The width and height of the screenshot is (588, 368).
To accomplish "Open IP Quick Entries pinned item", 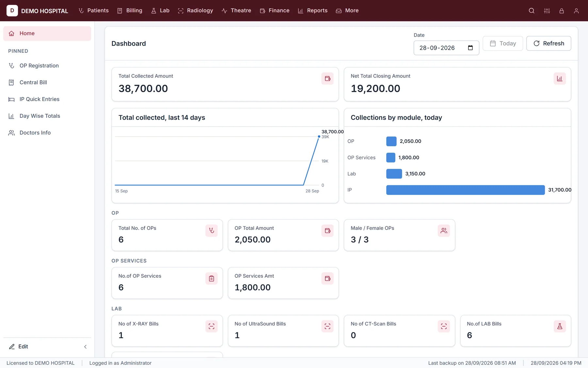I will (x=47, y=99).
